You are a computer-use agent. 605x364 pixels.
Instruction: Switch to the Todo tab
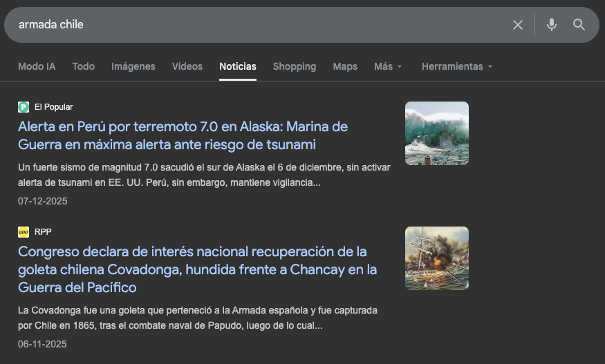point(83,66)
